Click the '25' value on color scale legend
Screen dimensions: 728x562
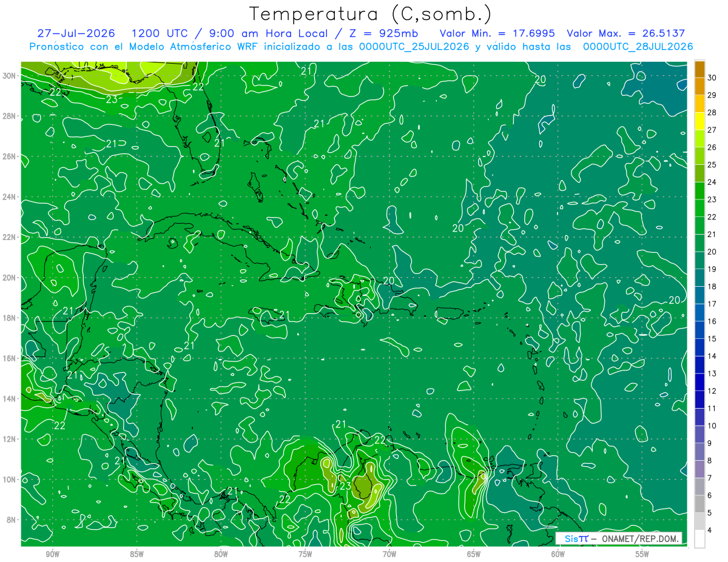pyautogui.click(x=712, y=165)
